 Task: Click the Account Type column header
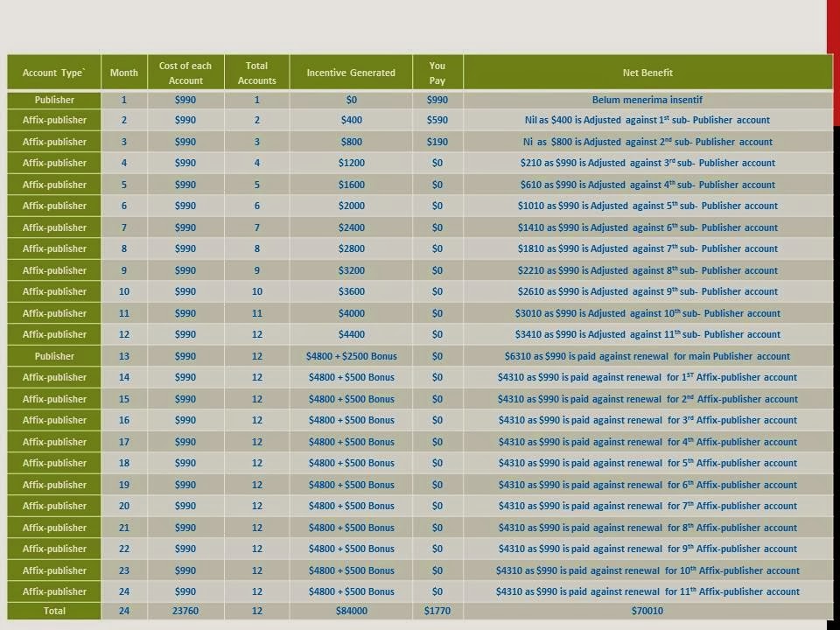click(x=53, y=73)
